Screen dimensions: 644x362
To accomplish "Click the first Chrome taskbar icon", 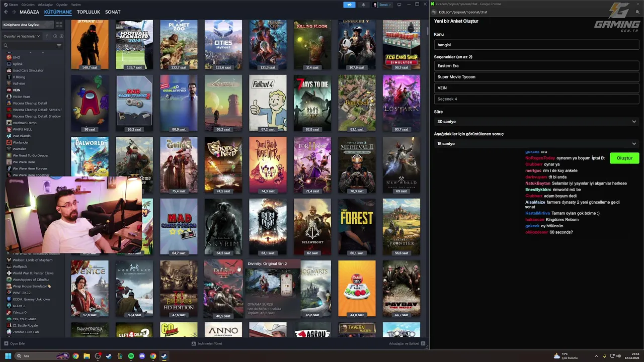I will [x=75, y=356].
